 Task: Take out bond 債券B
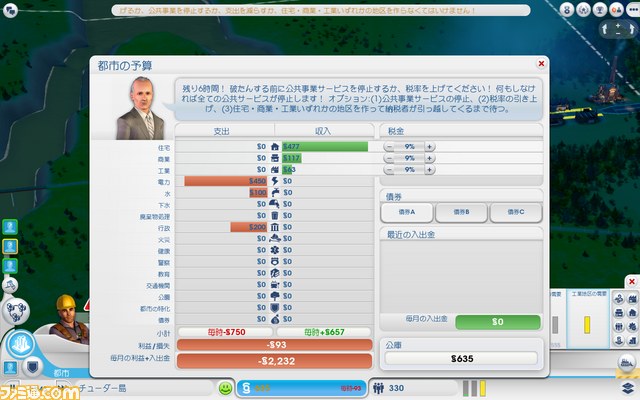click(x=461, y=212)
